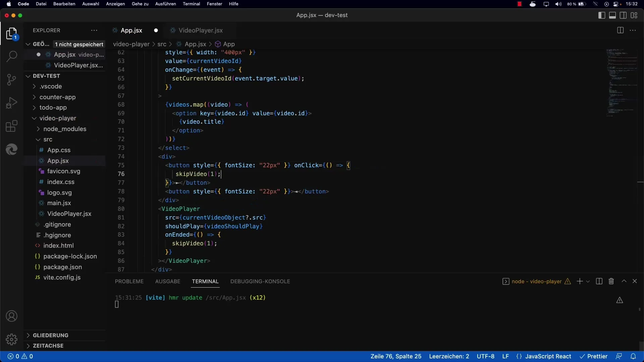This screenshot has width=644, height=362.
Task: Toggle primary sidebar layout icon
Action: (x=602, y=15)
